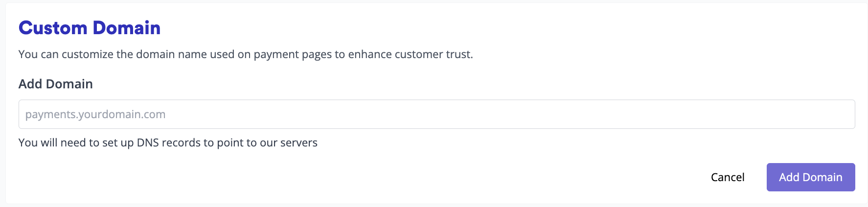Click the Add Domain field label
Viewport: 868px width, 207px height.
(x=56, y=84)
